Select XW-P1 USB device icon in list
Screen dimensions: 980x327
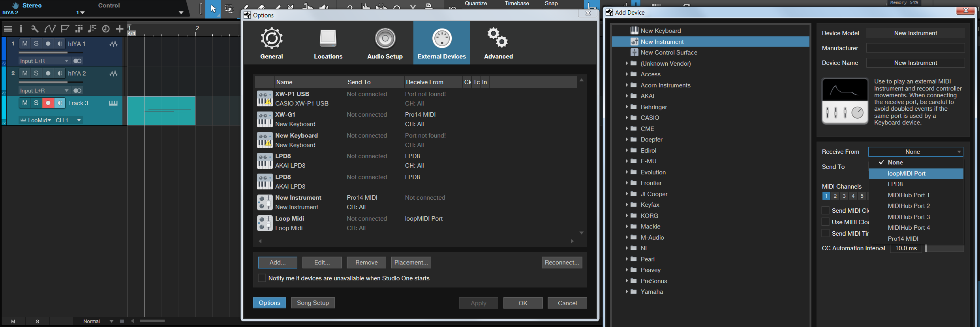pos(265,98)
